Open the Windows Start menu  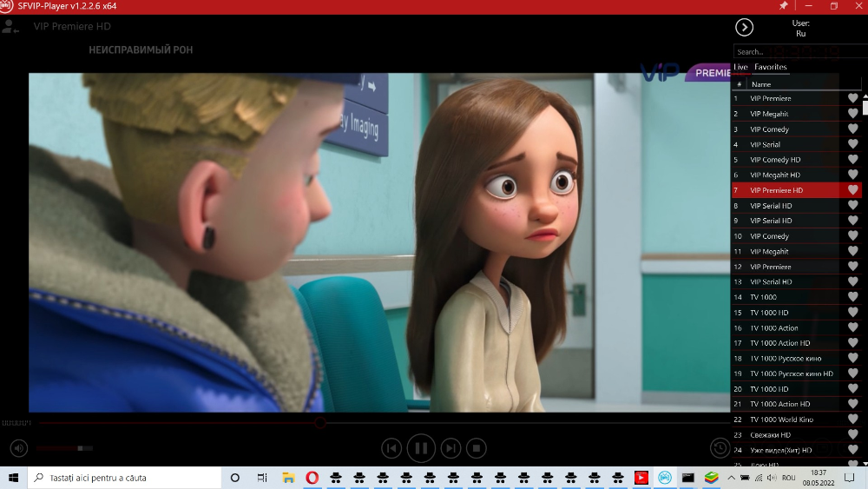point(13,478)
